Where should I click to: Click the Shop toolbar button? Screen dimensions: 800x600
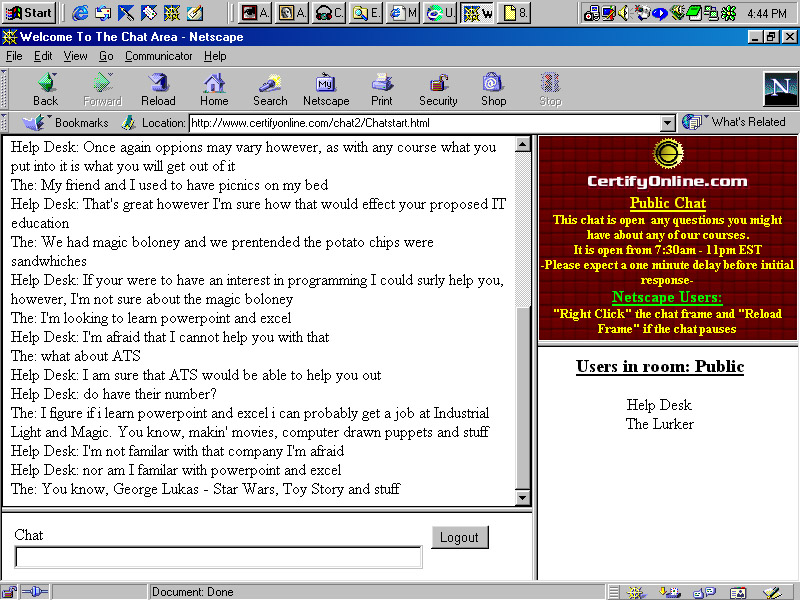tap(493, 89)
